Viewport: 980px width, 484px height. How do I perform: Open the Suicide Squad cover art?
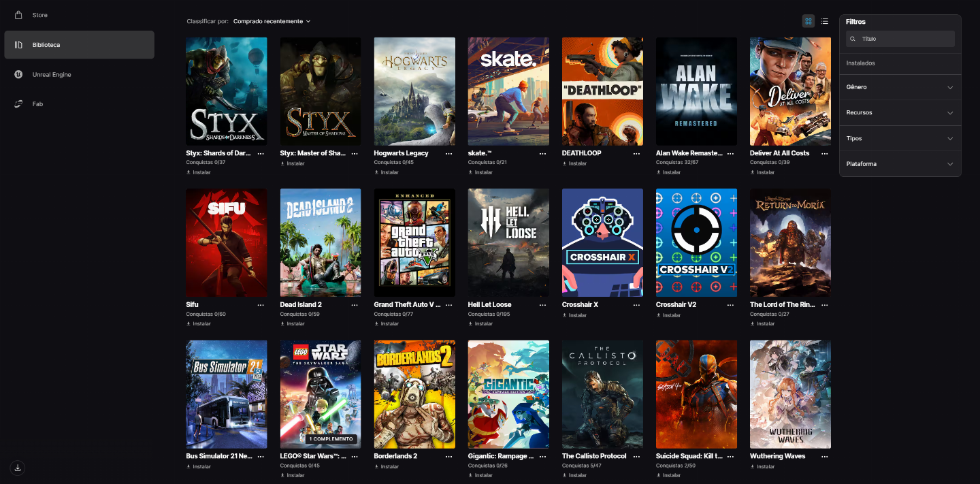tap(696, 394)
